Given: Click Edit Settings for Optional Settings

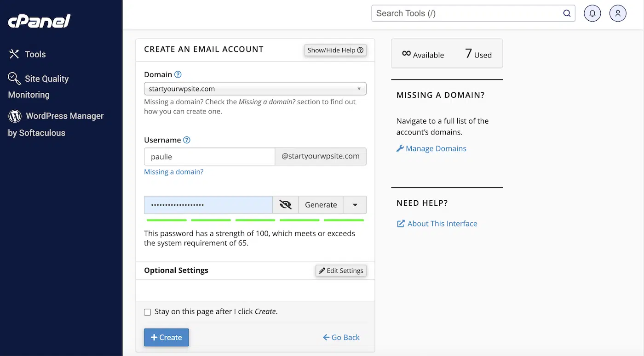Looking at the screenshot, I should coord(341,271).
